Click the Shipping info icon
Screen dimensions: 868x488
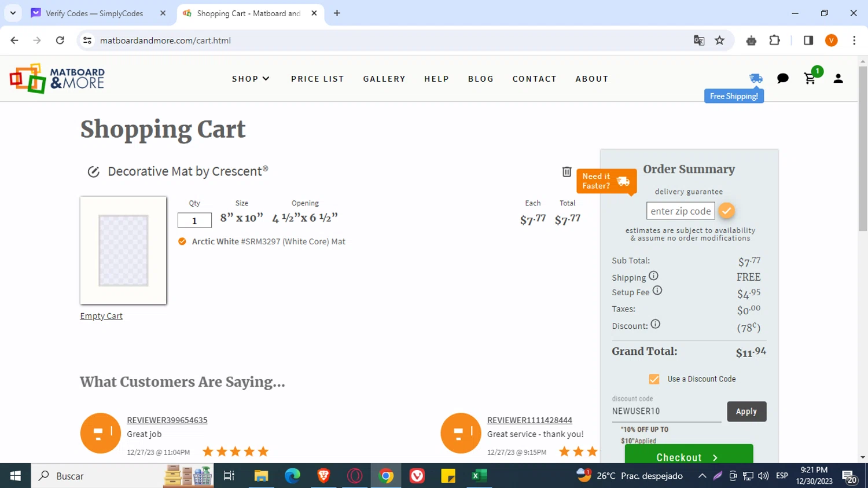pyautogui.click(x=653, y=276)
